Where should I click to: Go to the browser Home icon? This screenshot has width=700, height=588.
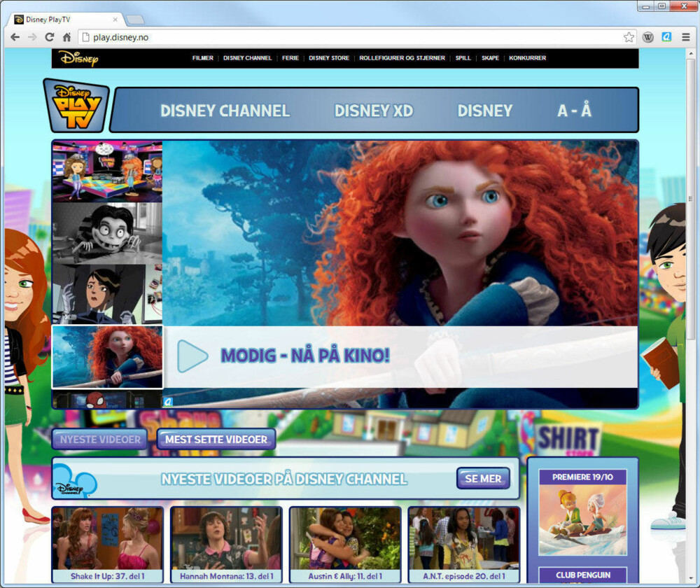(x=66, y=38)
